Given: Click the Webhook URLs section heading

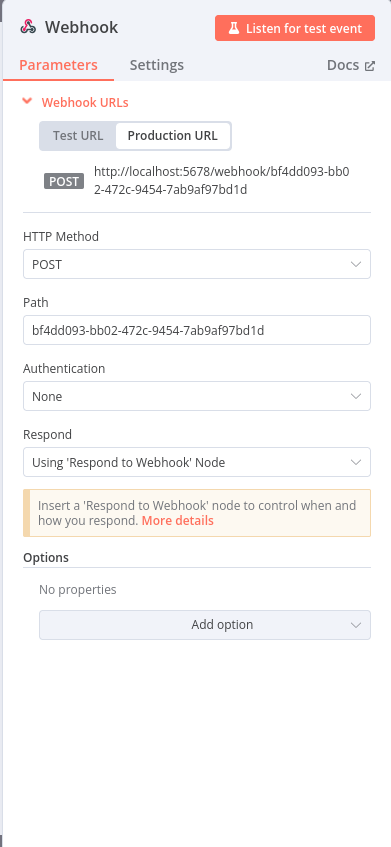Looking at the screenshot, I should click(85, 103).
